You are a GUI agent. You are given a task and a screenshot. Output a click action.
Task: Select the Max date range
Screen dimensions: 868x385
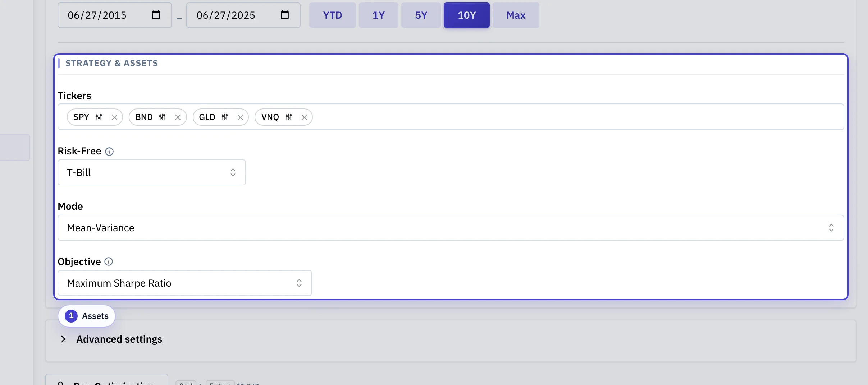(516, 15)
